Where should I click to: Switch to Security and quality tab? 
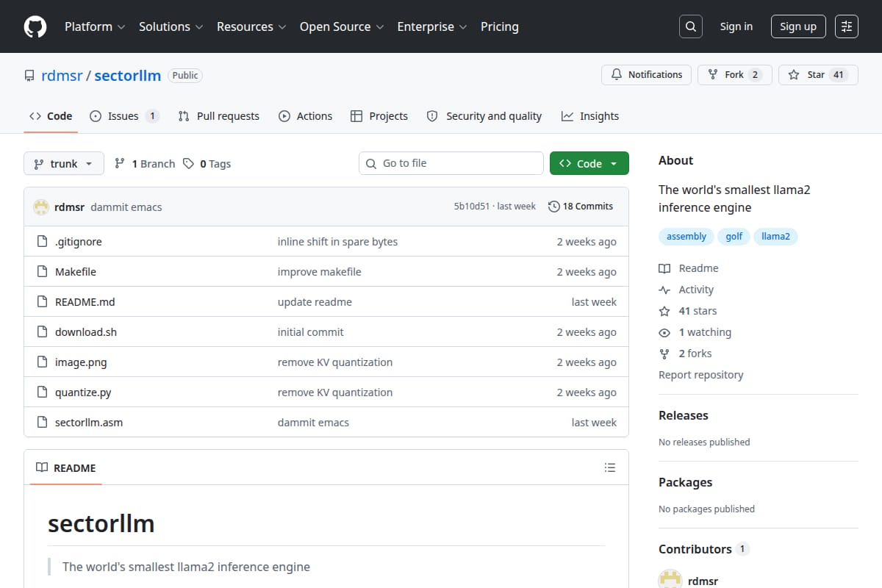point(484,116)
